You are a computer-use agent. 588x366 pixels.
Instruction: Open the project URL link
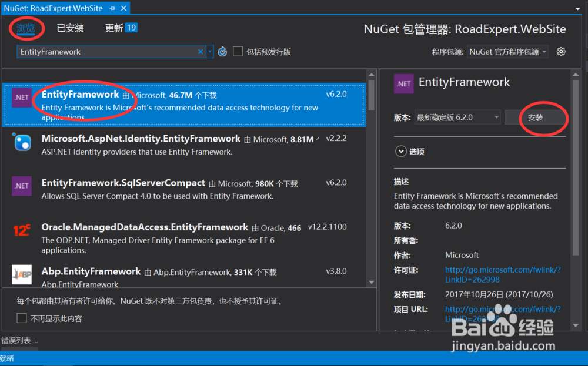pyautogui.click(x=503, y=314)
